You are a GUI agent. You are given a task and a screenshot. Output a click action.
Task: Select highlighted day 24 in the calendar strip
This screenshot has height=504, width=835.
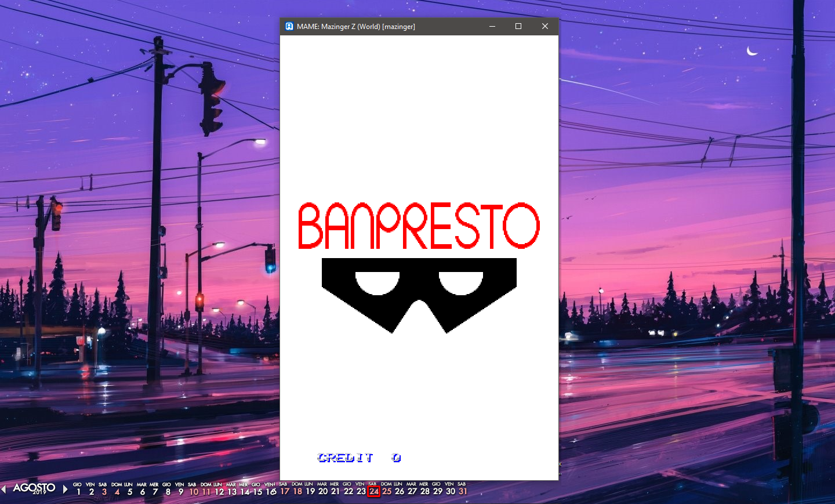click(x=374, y=491)
